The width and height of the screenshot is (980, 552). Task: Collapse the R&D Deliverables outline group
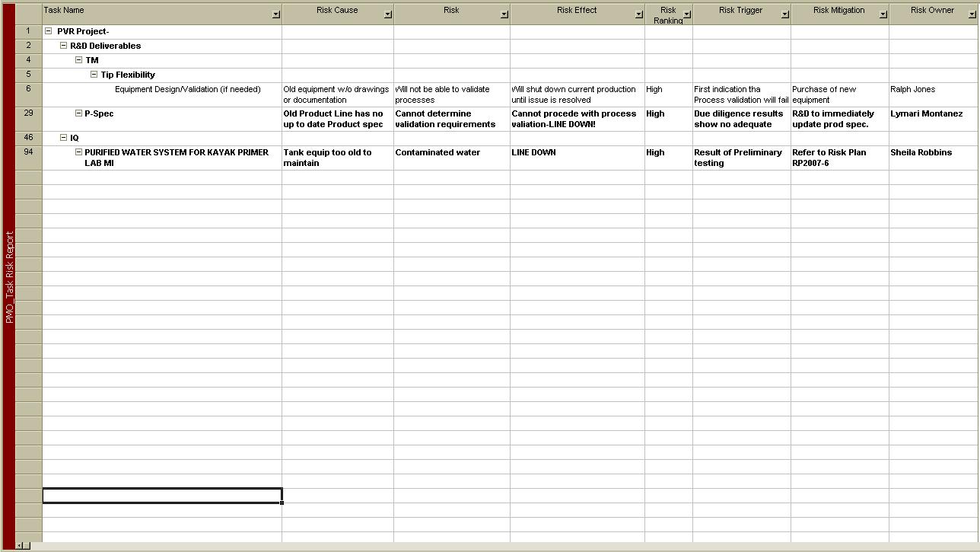pos(64,46)
